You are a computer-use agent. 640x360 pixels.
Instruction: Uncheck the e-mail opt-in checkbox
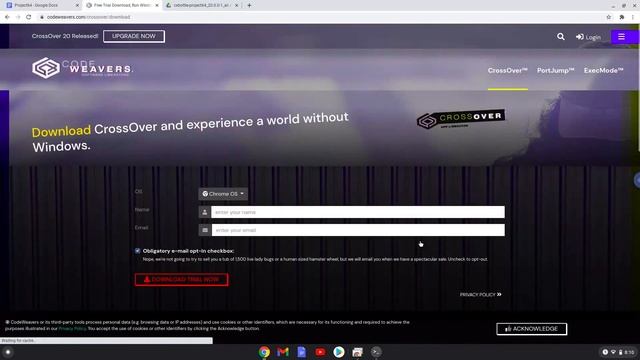point(138,251)
